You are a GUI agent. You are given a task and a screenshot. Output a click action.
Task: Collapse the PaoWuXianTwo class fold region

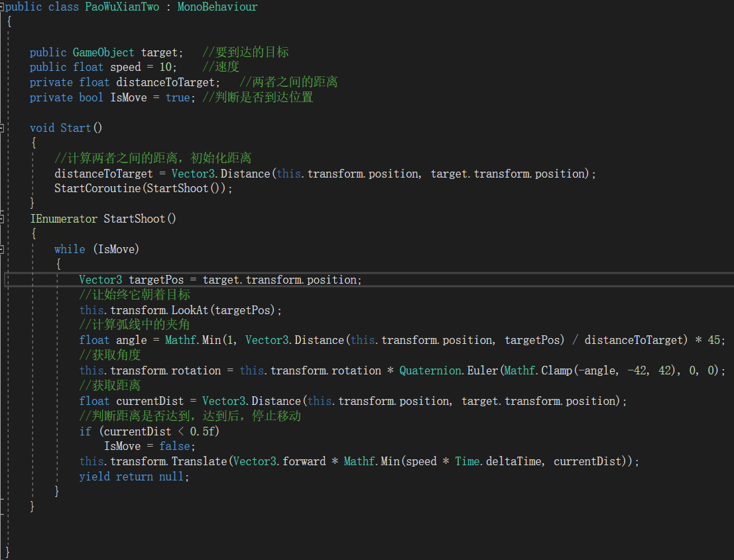click(x=3, y=7)
